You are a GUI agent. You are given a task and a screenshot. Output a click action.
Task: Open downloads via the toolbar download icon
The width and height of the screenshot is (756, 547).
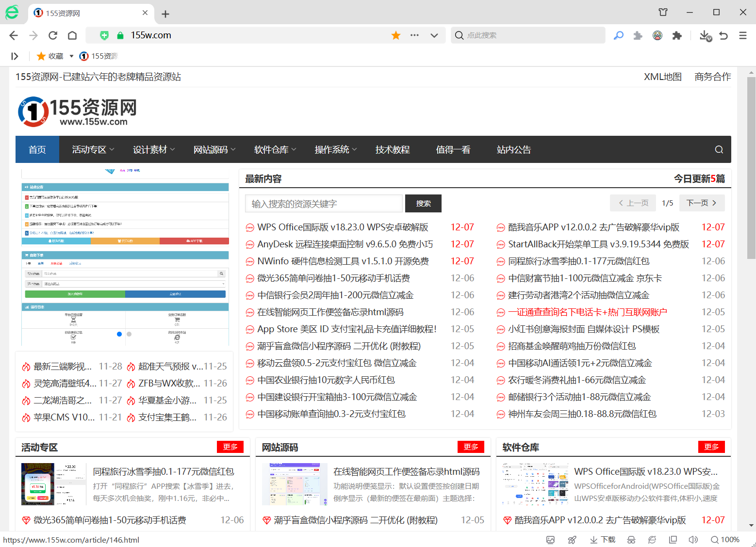[705, 35]
